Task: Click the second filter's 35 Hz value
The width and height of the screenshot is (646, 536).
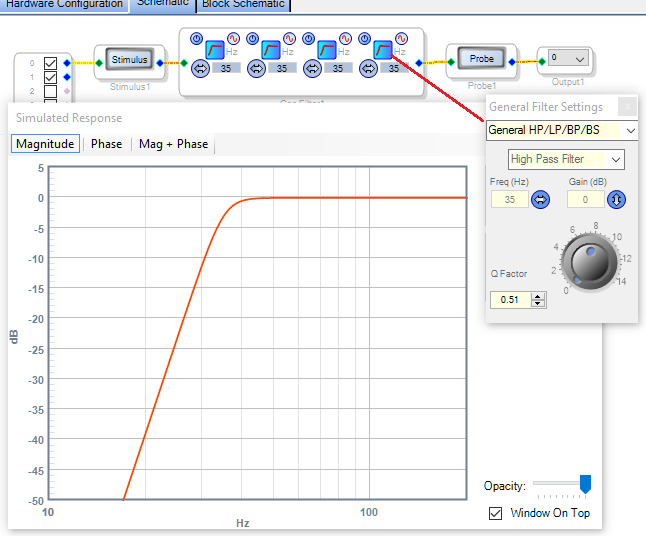Action: click(x=282, y=68)
